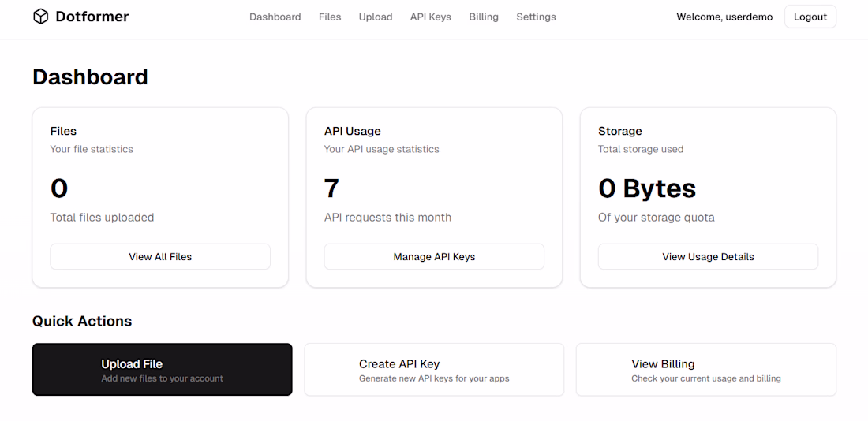Click the Dotformer cube logo icon
Image resolution: width=868 pixels, height=421 pixels.
point(40,17)
